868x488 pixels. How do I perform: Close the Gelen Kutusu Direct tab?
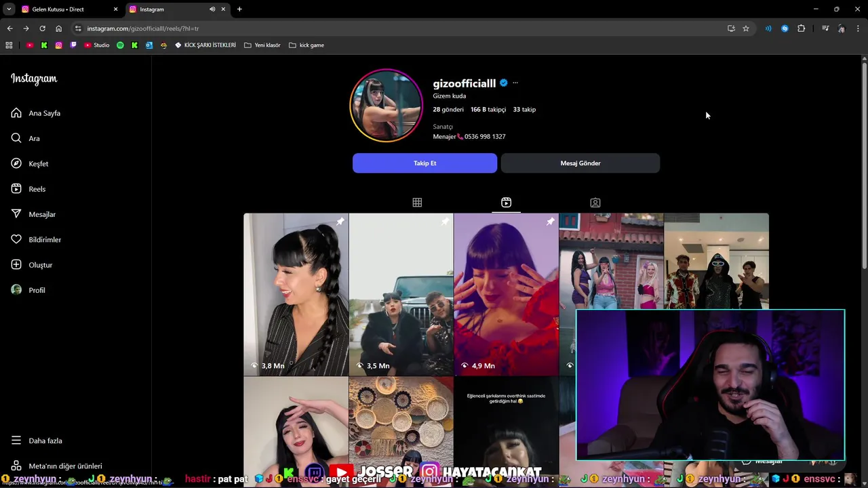coord(115,9)
